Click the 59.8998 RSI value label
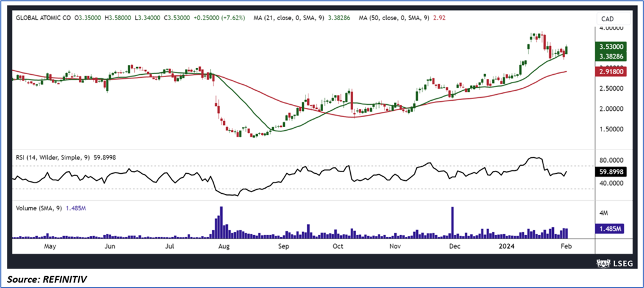The image size is (644, 288). coord(609,173)
